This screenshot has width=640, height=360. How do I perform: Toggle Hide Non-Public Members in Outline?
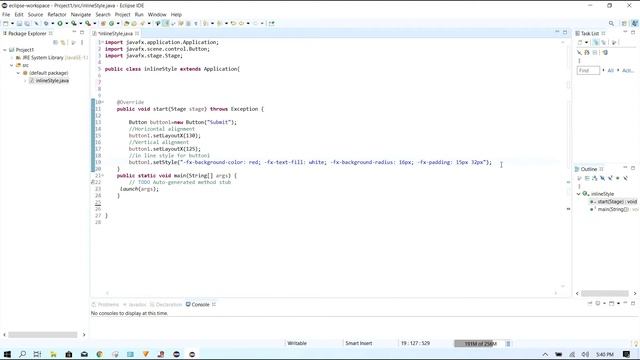618,178
